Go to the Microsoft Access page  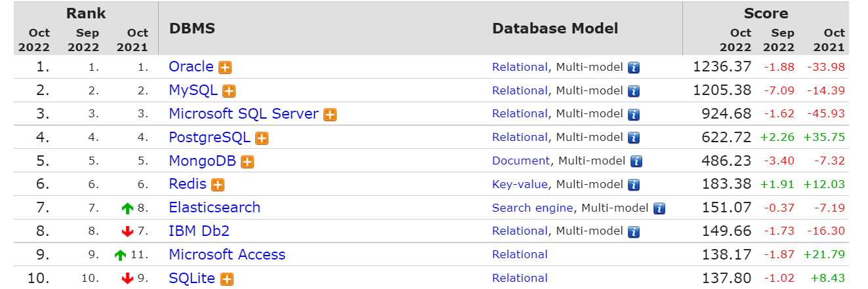click(x=227, y=255)
